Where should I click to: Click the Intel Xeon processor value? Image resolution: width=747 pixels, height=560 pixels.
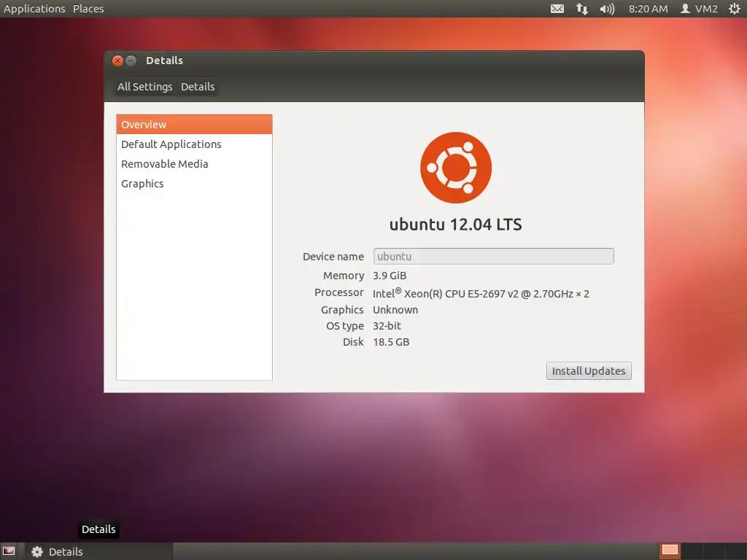click(481, 293)
